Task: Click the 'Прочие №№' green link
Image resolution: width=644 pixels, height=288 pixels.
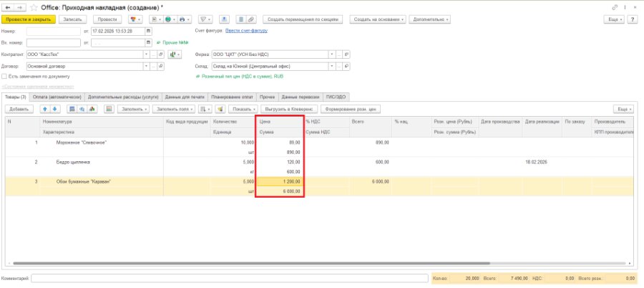Action: (x=175, y=43)
